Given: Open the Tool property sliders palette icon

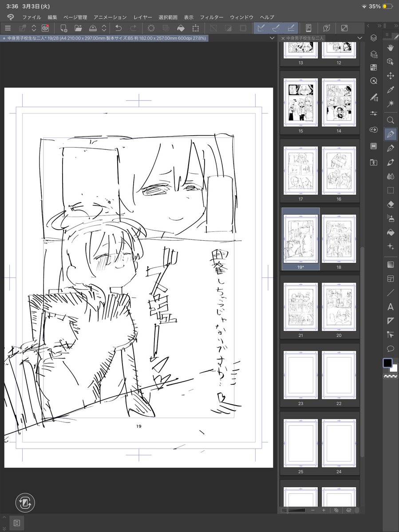Looking at the screenshot, I should 374,113.
